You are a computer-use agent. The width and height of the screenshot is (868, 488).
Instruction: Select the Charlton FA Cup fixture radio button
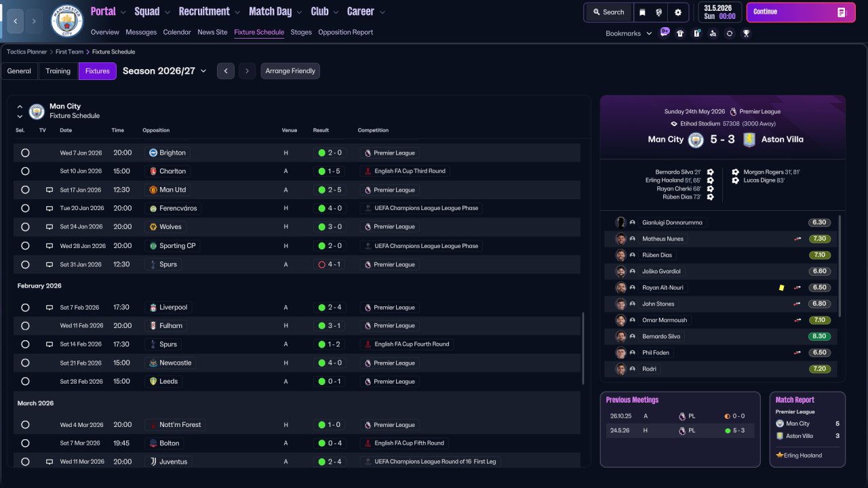(x=25, y=171)
